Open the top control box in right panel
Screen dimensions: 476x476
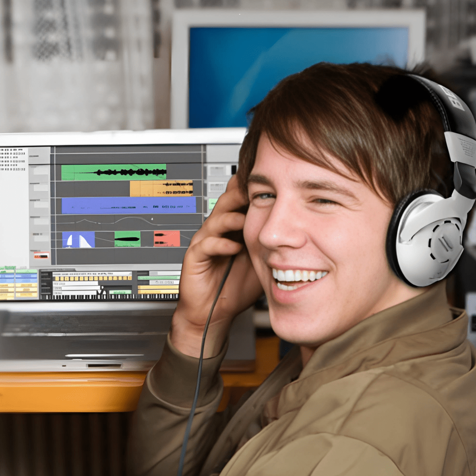216,171
